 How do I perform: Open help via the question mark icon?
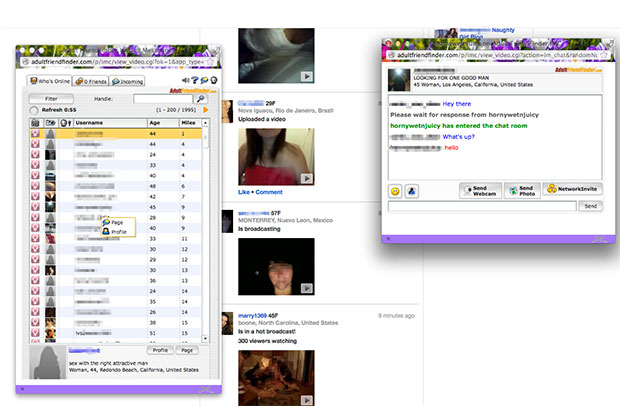click(x=195, y=80)
